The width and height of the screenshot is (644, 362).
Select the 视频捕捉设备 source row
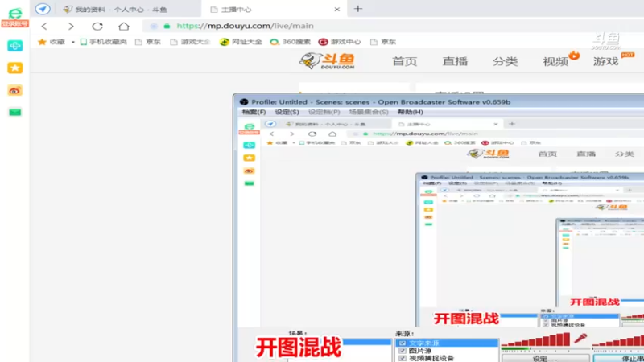[447, 358]
